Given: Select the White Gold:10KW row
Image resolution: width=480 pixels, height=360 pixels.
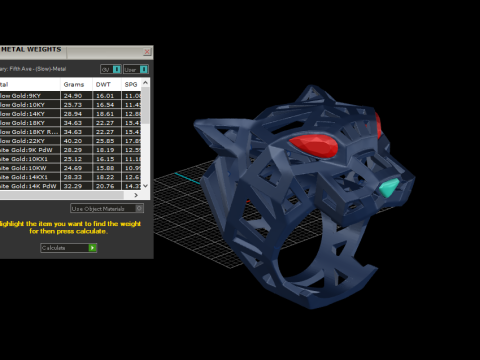Looking at the screenshot, I should pyautogui.click(x=70, y=168).
